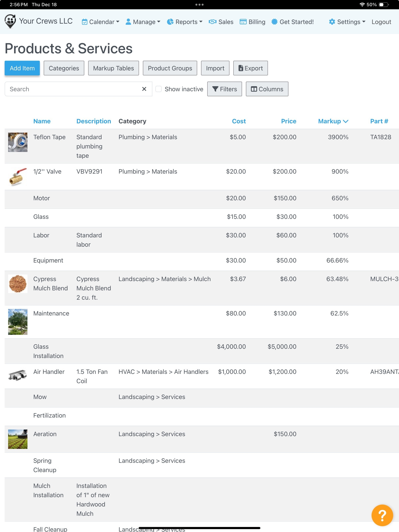The width and height of the screenshot is (399, 532).
Task: Click the VBV9291 description cell
Action: click(90, 171)
